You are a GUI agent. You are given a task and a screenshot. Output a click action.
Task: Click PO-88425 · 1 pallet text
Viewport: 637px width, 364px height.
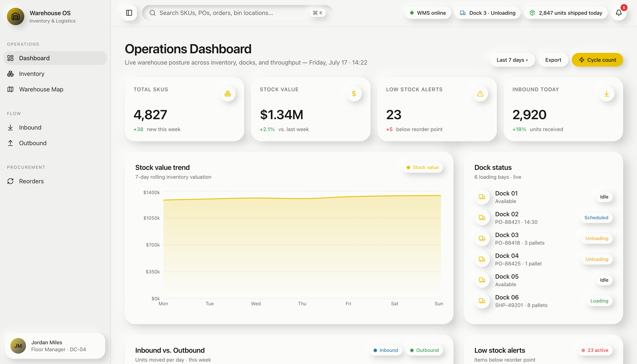[x=518, y=263]
